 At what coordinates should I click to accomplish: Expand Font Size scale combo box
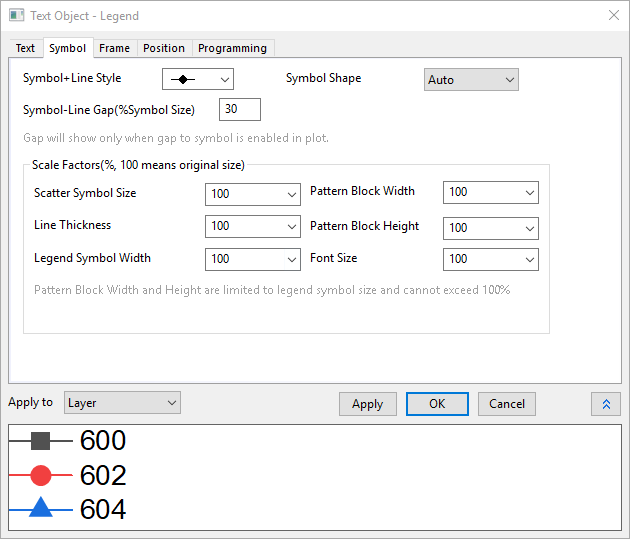(491, 259)
